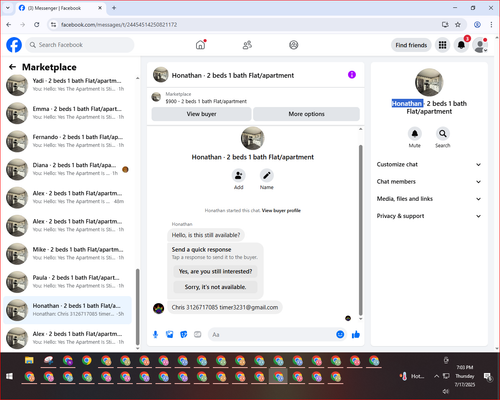Screen dimensions: 500x400
Task: Open Diana's apartment conversation
Action: [x=67, y=169]
